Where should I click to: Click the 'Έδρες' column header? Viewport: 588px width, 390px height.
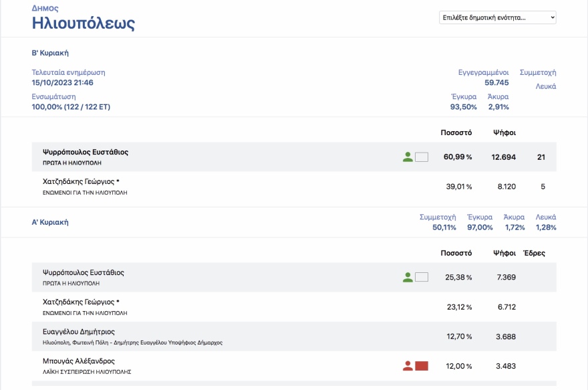click(x=534, y=253)
